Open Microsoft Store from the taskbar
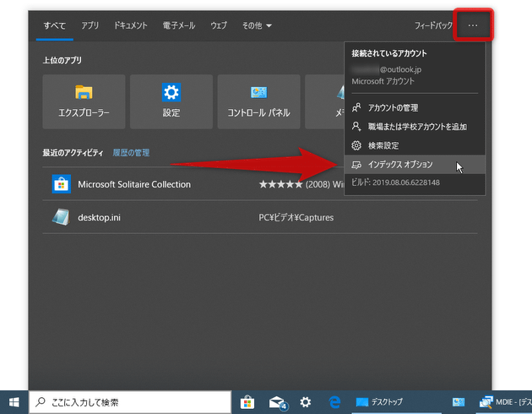 247,402
